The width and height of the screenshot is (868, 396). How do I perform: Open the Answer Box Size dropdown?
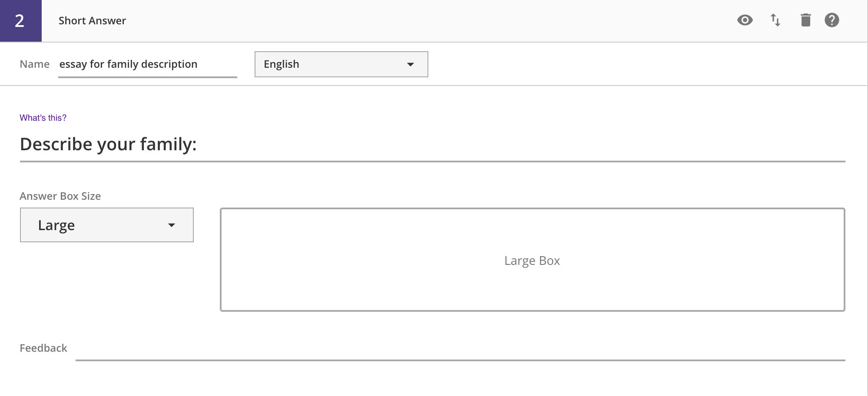pyautogui.click(x=106, y=225)
